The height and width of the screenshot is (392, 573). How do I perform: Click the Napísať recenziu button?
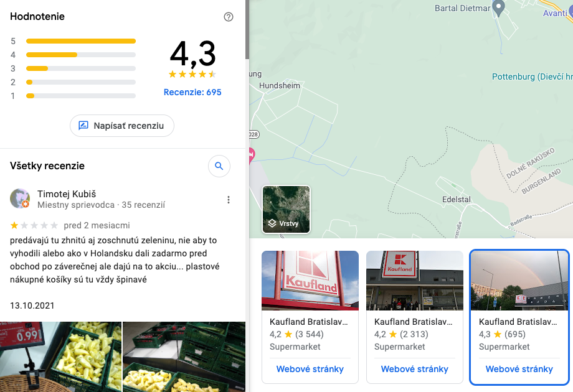tap(122, 126)
